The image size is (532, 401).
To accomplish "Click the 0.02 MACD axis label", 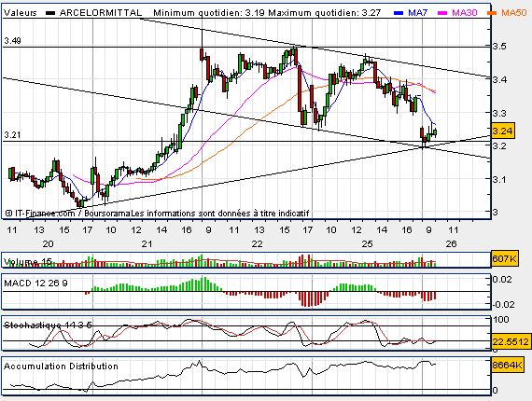I will pos(502,280).
